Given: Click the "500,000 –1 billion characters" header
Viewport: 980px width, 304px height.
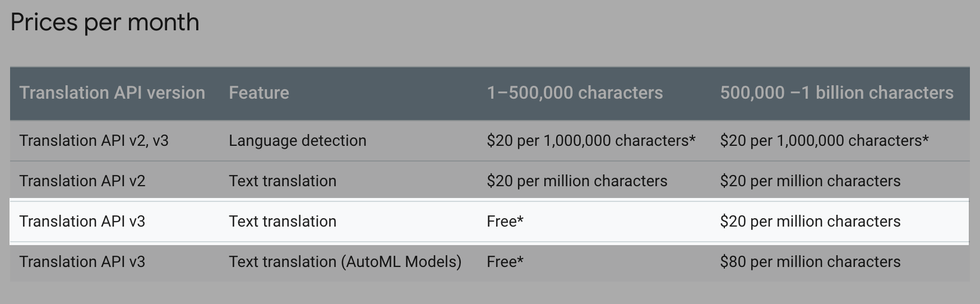Looking at the screenshot, I should [836, 93].
